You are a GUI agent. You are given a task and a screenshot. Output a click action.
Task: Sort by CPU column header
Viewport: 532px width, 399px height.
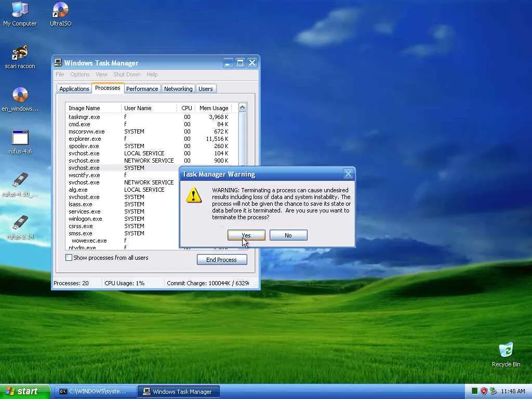click(187, 108)
